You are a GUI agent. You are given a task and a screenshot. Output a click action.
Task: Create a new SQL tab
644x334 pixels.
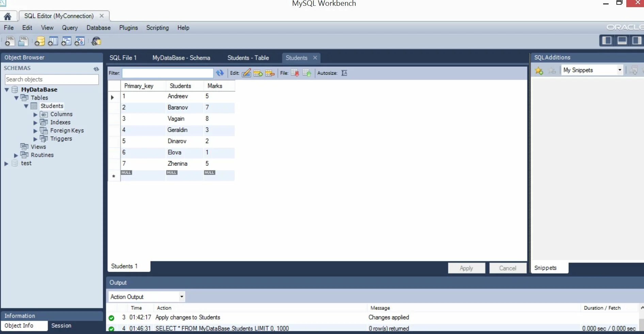coord(10,41)
